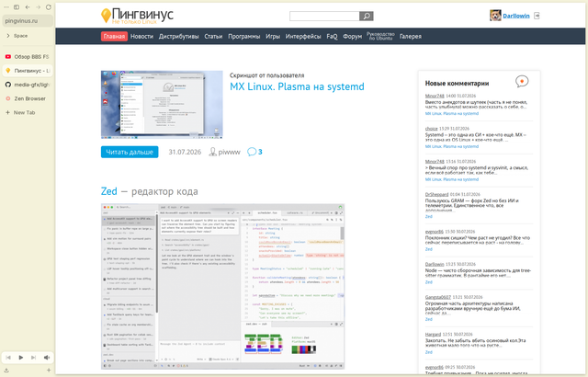Open the FaQ menu item

(332, 37)
